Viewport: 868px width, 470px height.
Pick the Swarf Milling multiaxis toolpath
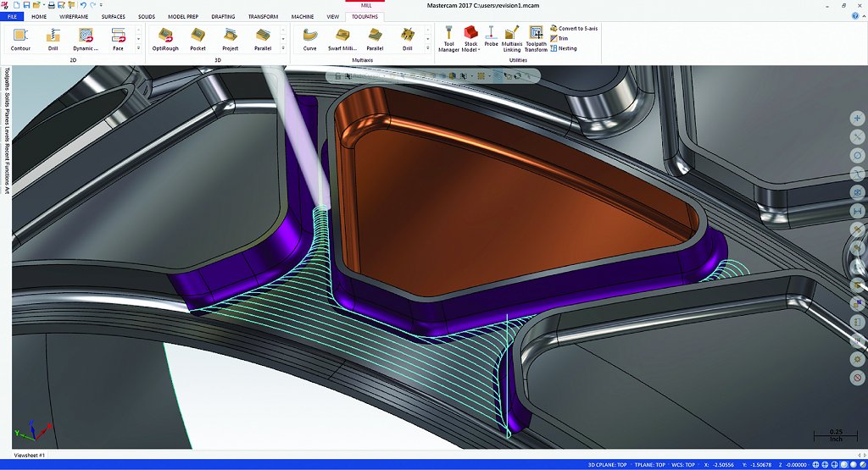tap(342, 38)
